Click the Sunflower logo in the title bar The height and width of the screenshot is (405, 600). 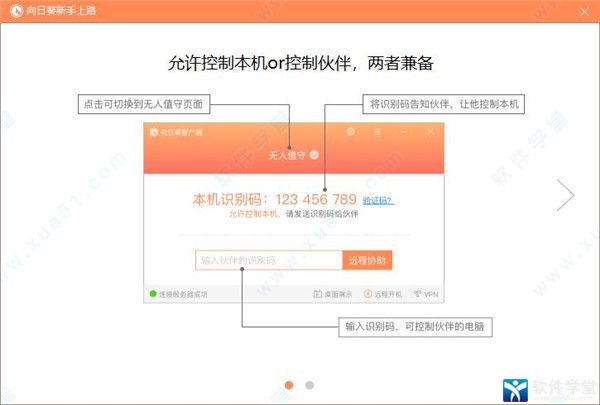pos(13,13)
